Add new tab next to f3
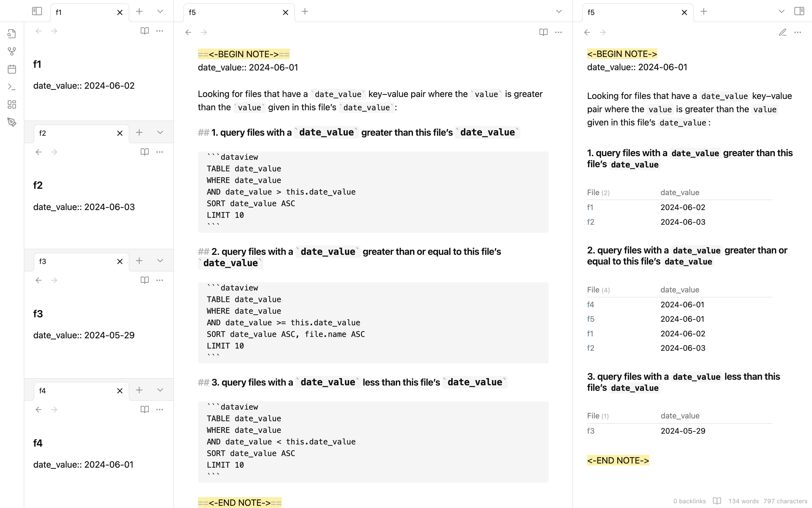Image resolution: width=812 pixels, height=508 pixels. coord(139,260)
